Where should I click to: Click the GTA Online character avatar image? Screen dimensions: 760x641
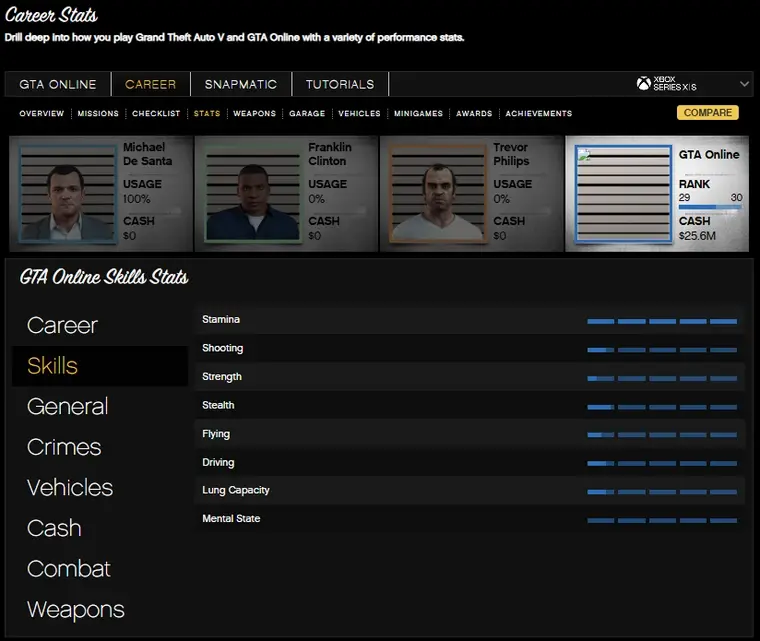[622, 194]
